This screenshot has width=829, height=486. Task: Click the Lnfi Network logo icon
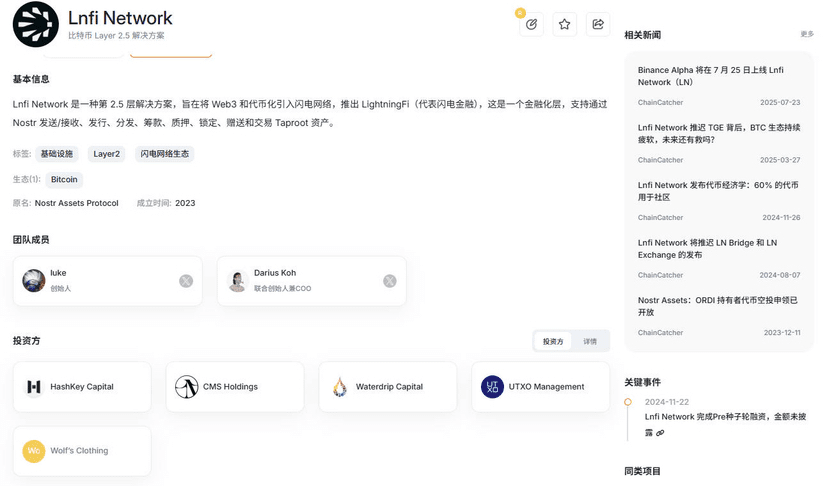click(x=35, y=24)
